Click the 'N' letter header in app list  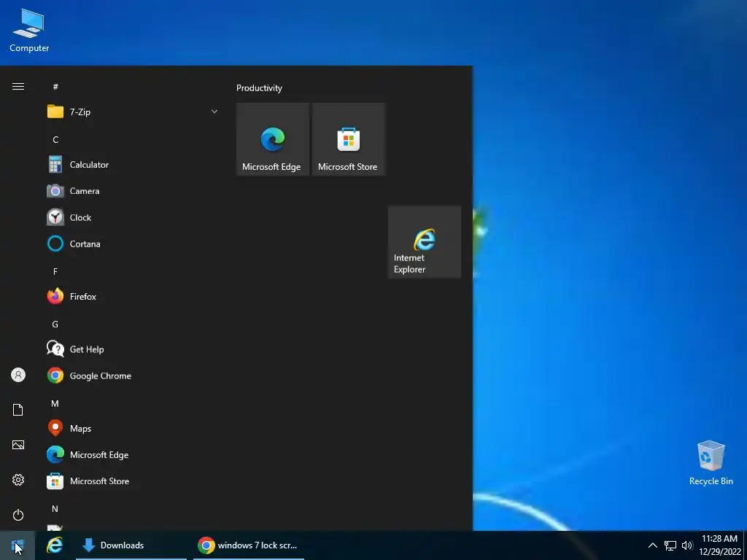point(55,508)
